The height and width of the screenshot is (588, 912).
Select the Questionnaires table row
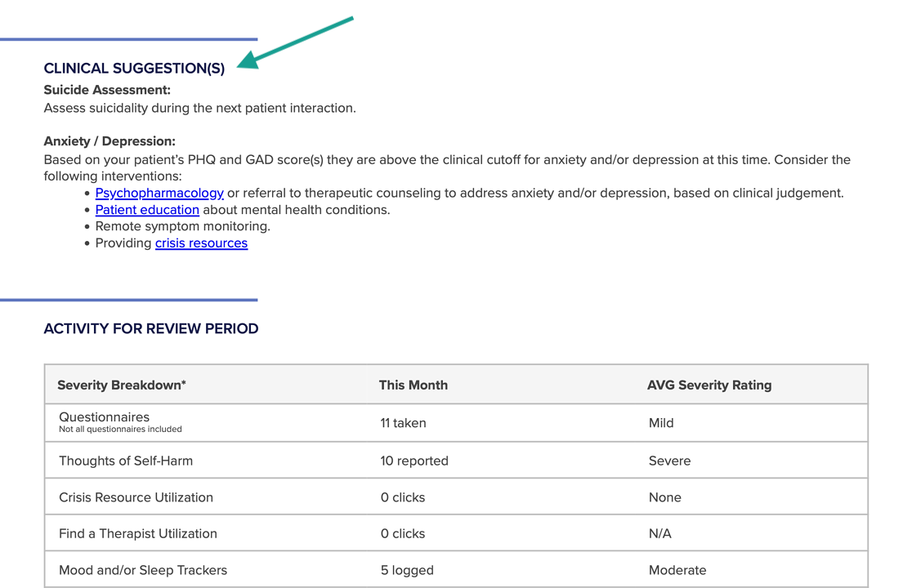click(x=456, y=423)
